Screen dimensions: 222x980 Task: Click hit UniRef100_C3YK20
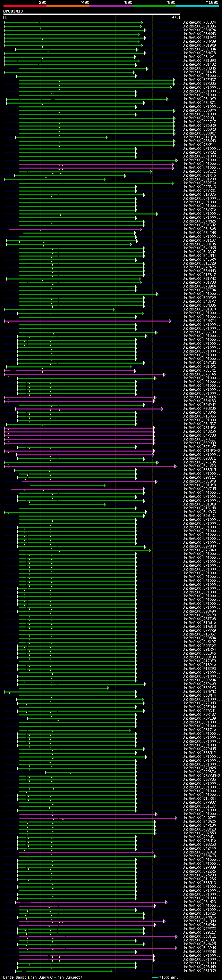(x=199, y=210)
